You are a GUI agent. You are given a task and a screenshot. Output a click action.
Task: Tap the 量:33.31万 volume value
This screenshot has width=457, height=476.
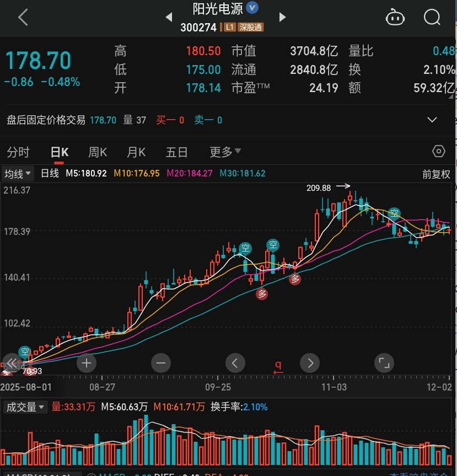(x=73, y=407)
